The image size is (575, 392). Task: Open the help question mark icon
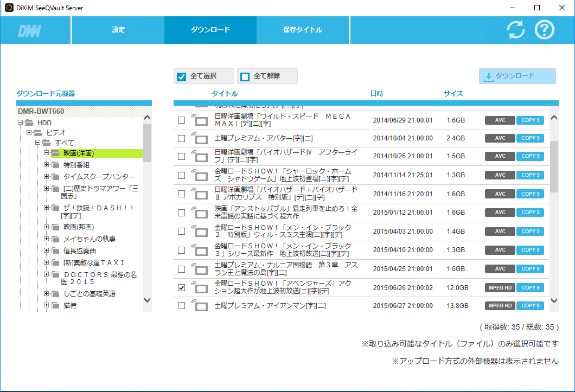(543, 30)
